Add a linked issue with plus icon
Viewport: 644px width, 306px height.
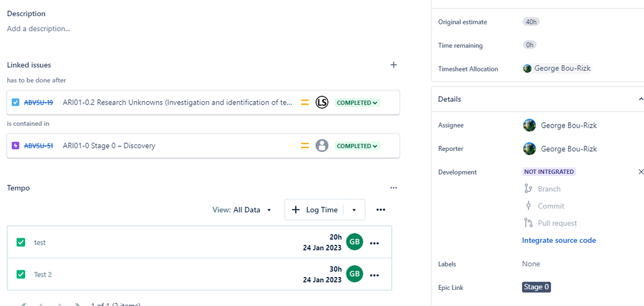click(393, 65)
